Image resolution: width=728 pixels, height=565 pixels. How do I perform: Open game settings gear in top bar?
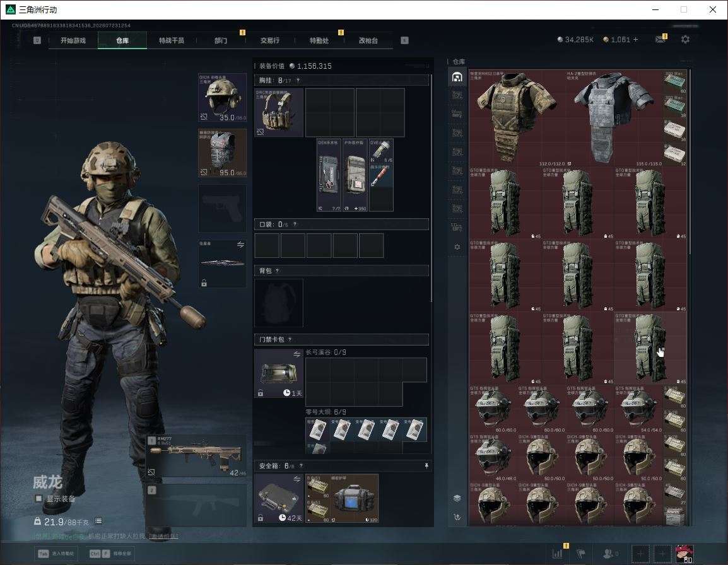pos(685,40)
